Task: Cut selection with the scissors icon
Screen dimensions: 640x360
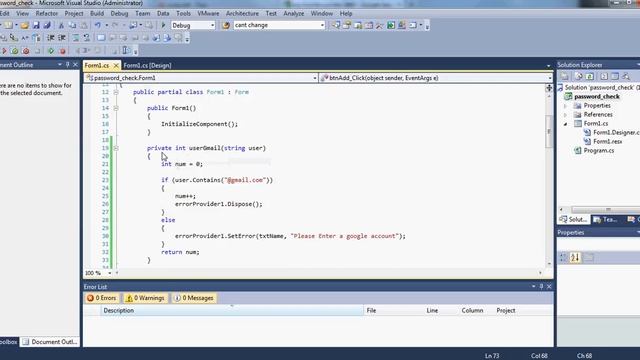Action: (x=61, y=25)
